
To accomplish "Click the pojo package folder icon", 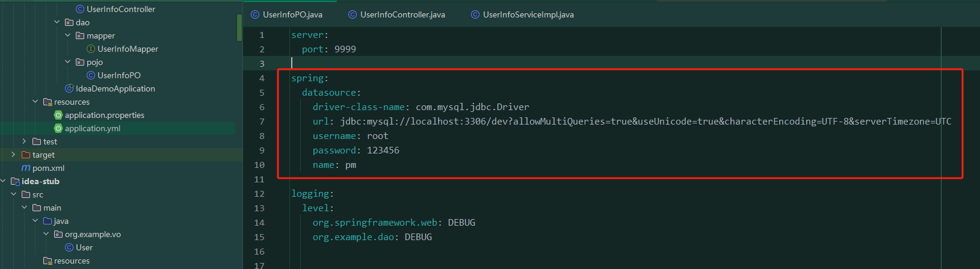I will [80, 62].
